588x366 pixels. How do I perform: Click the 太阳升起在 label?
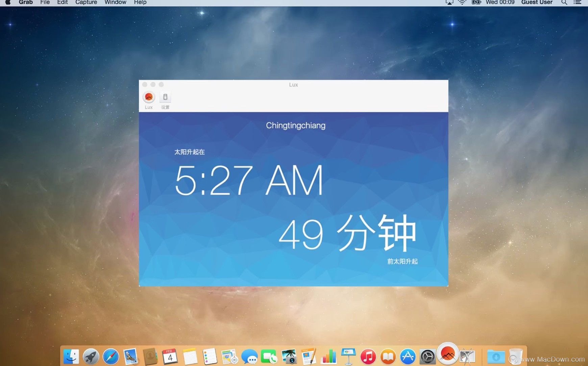pos(190,152)
